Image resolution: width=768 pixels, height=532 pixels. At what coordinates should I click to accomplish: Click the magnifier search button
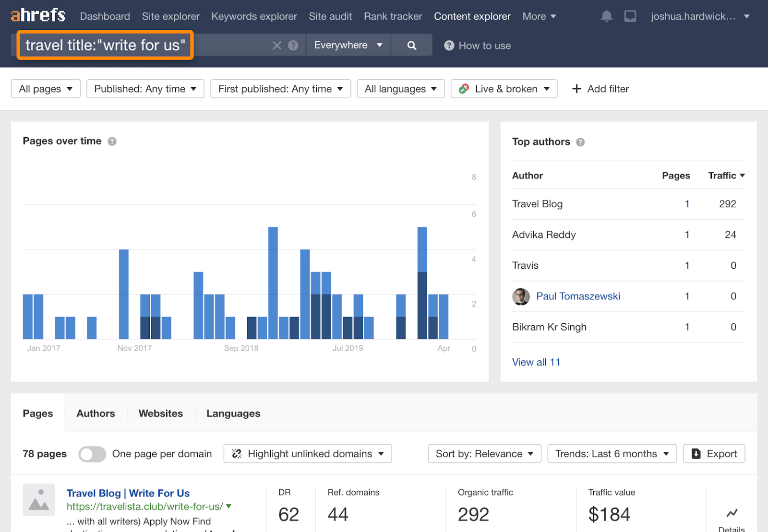411,46
